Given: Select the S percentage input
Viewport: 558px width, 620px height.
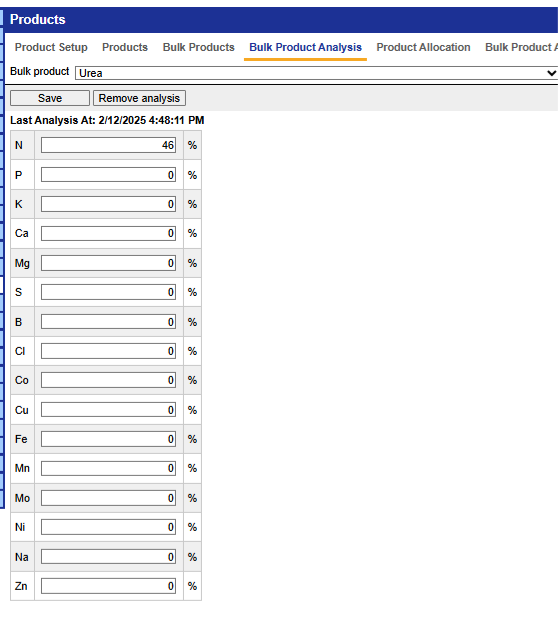Looking at the screenshot, I should coord(108,292).
